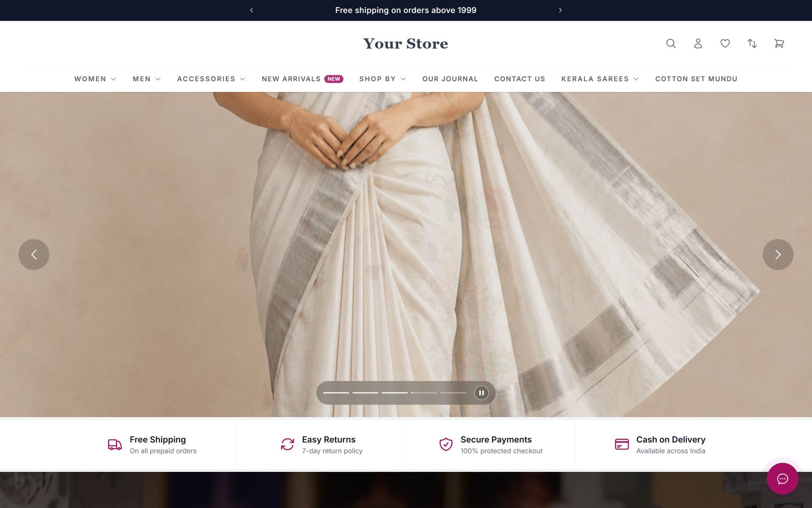The width and height of the screenshot is (812, 508).
Task: Show next announcement bar message
Action: (560, 10)
